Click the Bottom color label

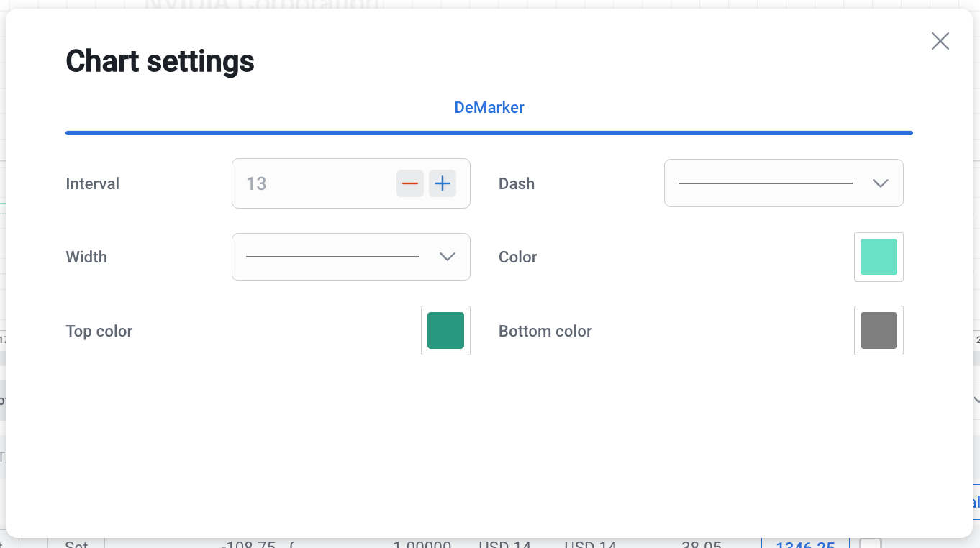pyautogui.click(x=545, y=331)
